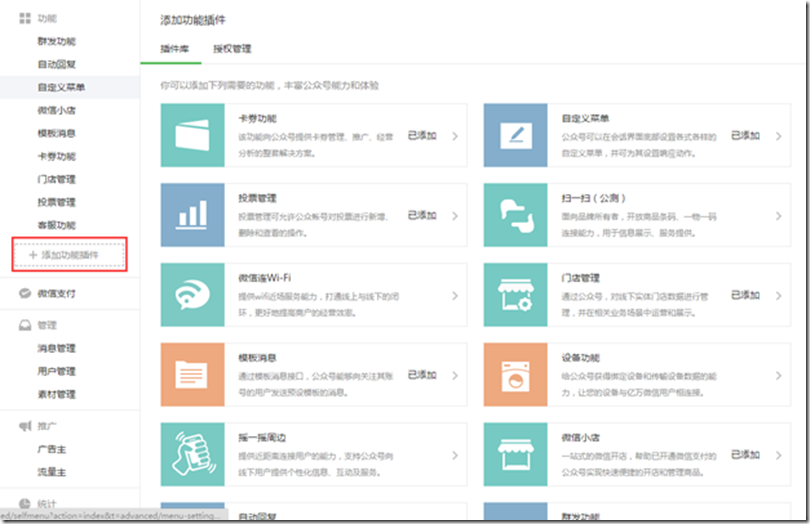Click the 卡券功能 card title
The image size is (810, 524).
point(257,119)
